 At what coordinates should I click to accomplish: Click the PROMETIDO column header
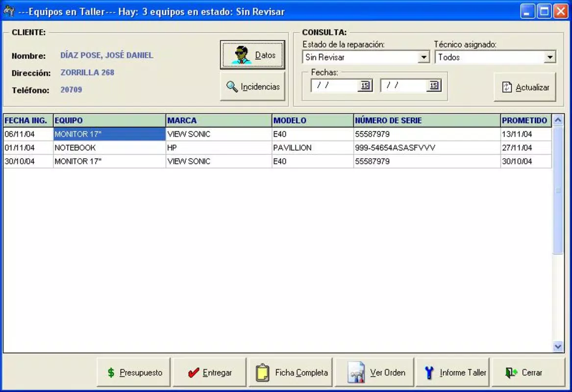[x=526, y=121]
